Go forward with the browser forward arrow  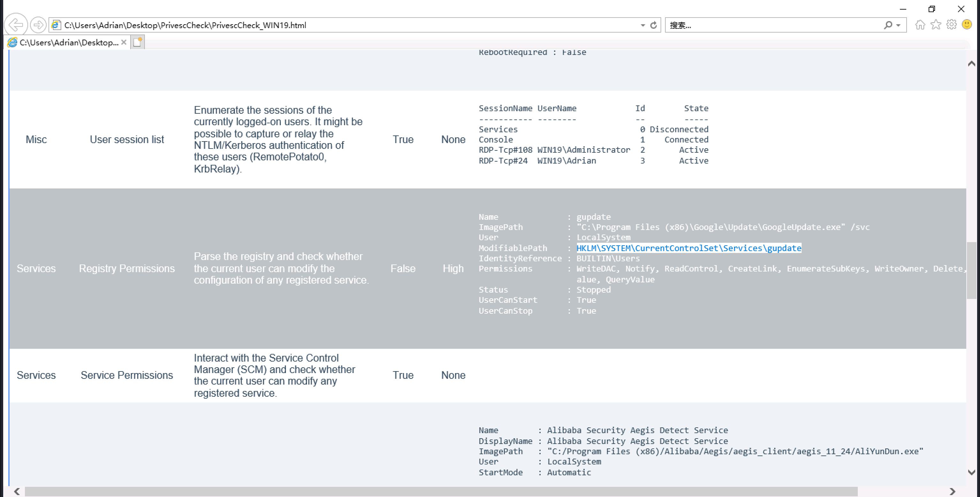(38, 25)
